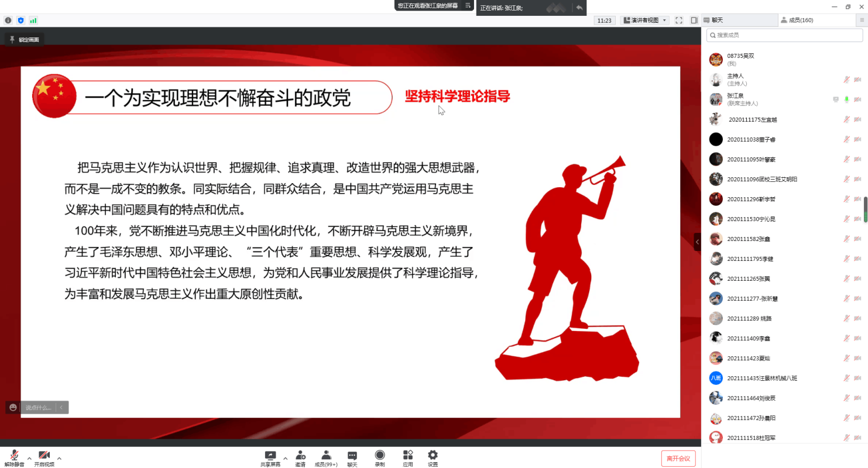The width and height of the screenshot is (868, 468).
Task: Check the green network signal icon
Action: [33, 20]
